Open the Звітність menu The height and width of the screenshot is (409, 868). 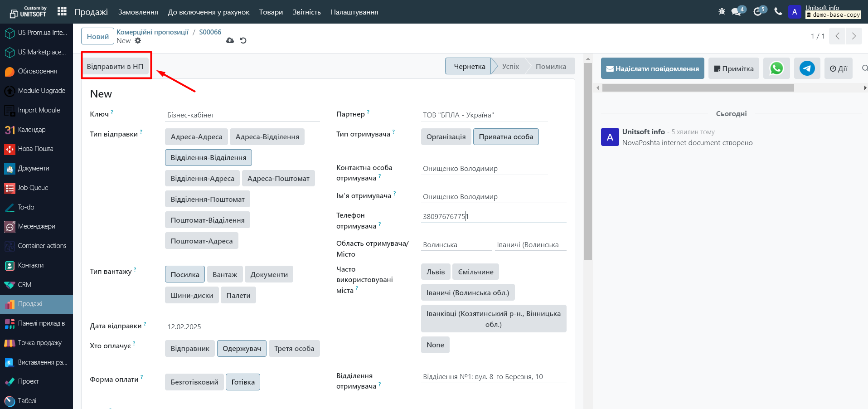306,12
